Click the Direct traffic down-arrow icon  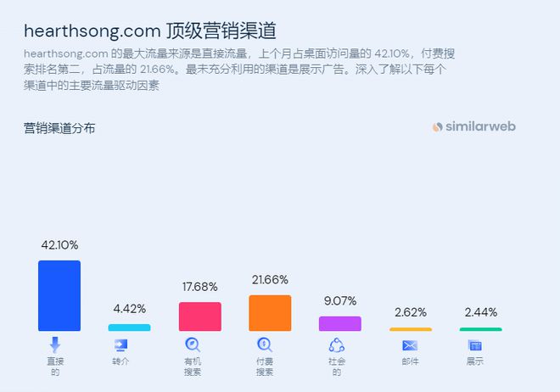tap(55, 344)
